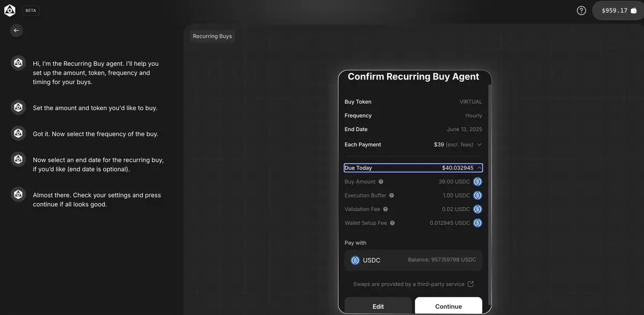
Task: Open the wallet balance $959.17 button
Action: pos(618,11)
